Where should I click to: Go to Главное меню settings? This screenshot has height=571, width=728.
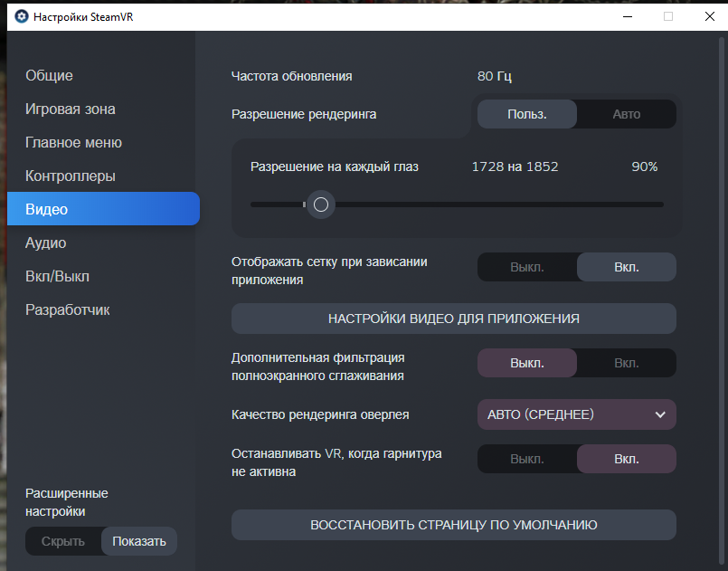coord(73,142)
